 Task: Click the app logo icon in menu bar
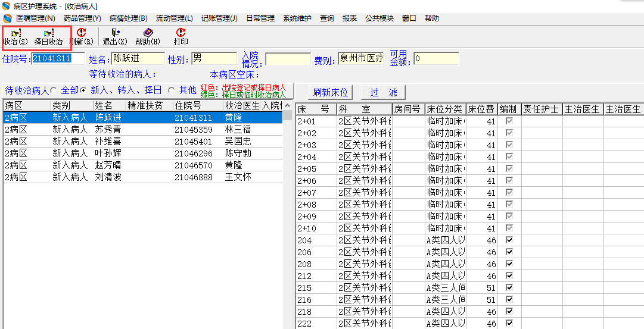click(7, 18)
